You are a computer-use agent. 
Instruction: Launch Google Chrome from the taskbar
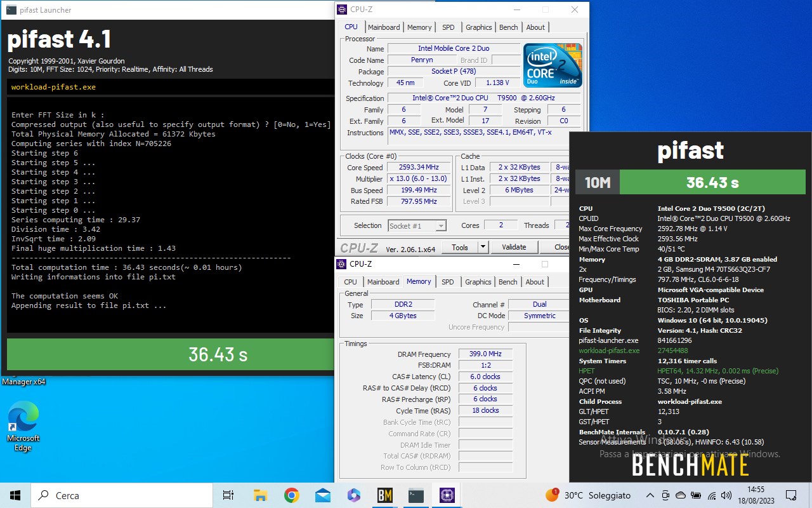[x=291, y=495]
